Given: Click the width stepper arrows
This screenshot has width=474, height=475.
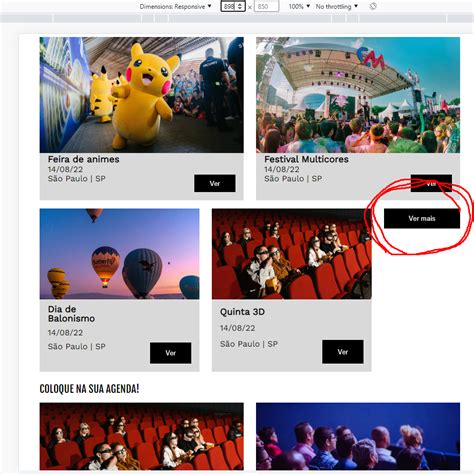Looking at the screenshot, I should (240, 6).
